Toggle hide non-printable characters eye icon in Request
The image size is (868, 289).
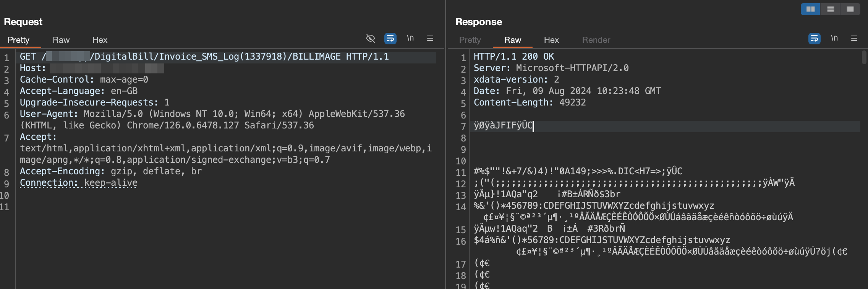click(371, 38)
